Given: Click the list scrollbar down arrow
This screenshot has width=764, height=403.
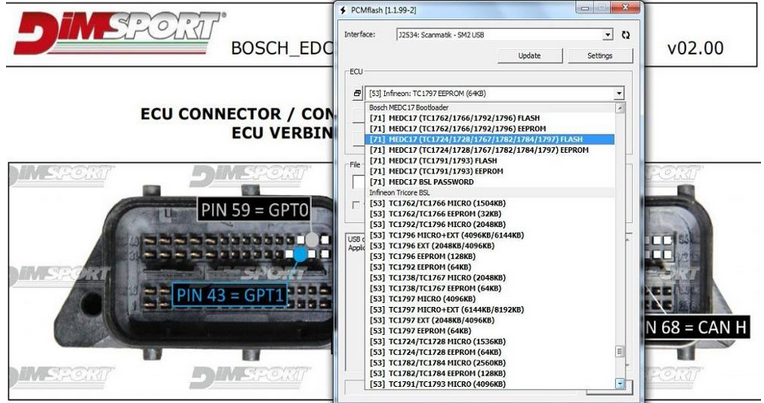Looking at the screenshot, I should 620,384.
